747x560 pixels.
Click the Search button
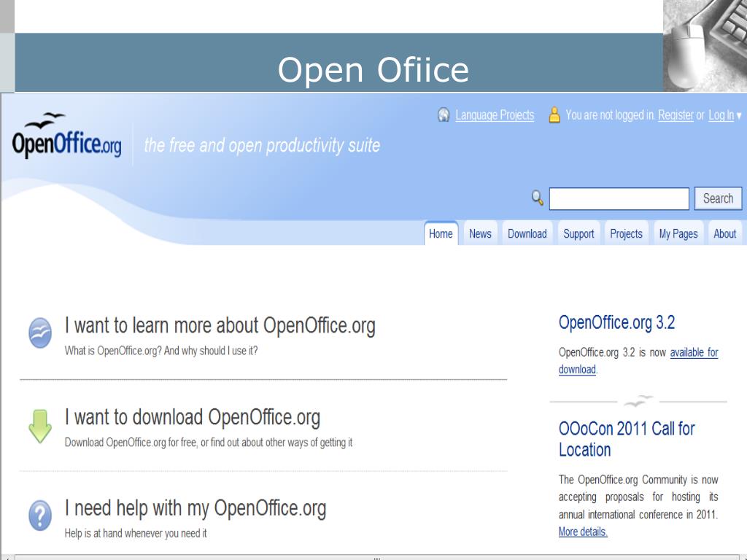[x=719, y=198]
